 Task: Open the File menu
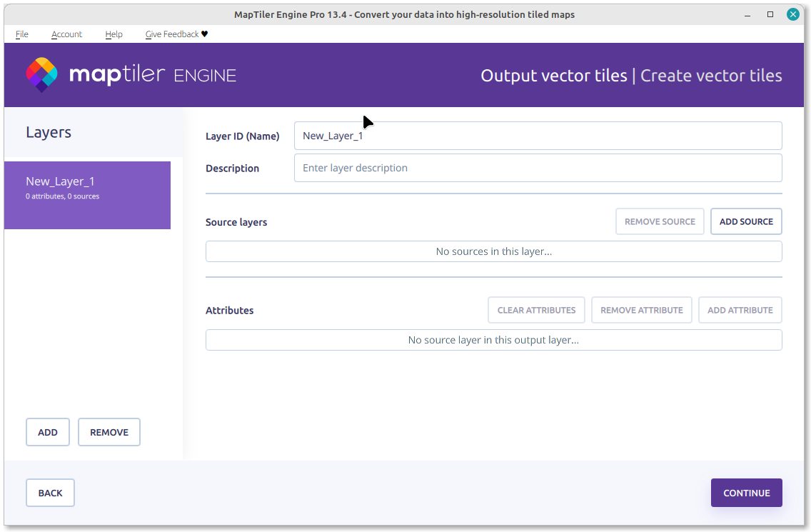22,34
